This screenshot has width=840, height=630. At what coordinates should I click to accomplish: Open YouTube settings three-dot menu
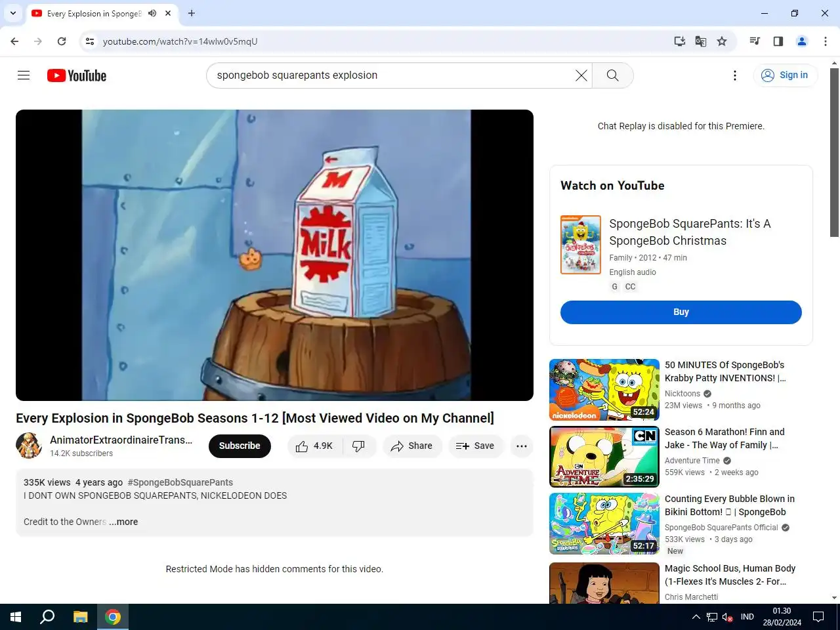click(x=735, y=75)
